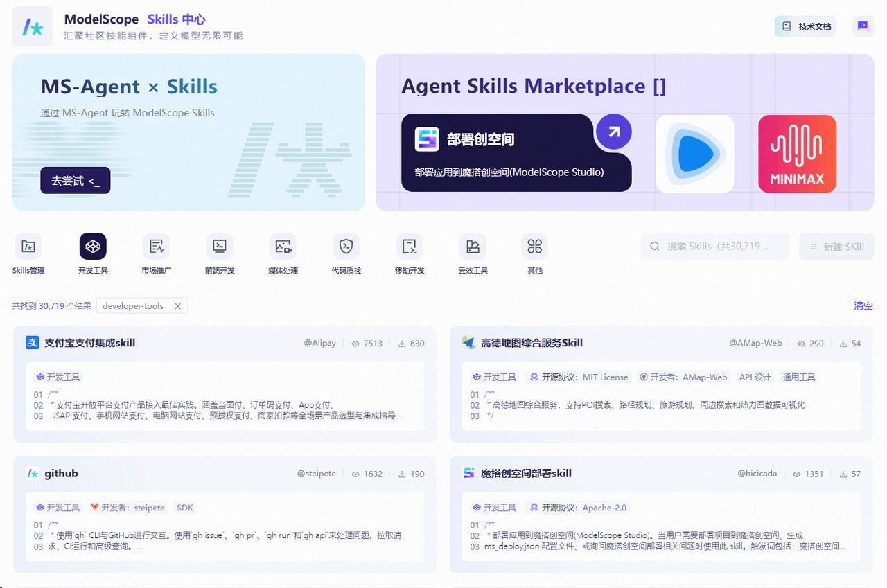Open the github skill title

pyautogui.click(x=61, y=474)
